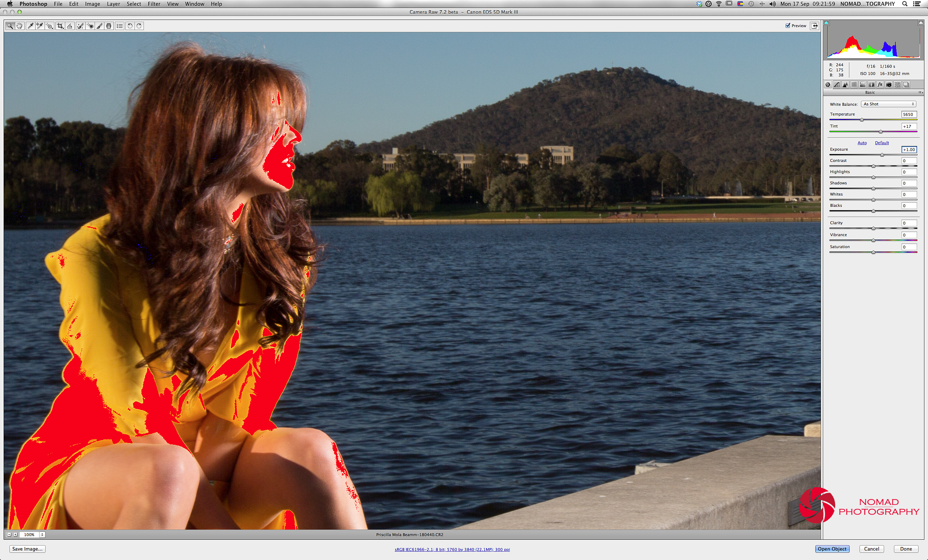Select the Straighten tool
The width and height of the screenshot is (928, 560).
pyautogui.click(x=70, y=26)
